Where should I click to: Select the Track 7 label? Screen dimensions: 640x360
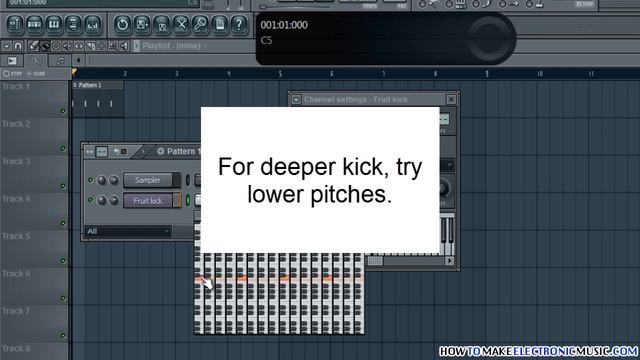tap(16, 311)
